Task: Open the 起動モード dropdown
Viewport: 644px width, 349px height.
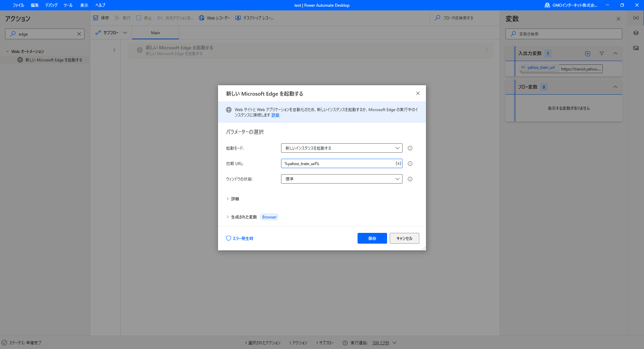Action: 341,148
